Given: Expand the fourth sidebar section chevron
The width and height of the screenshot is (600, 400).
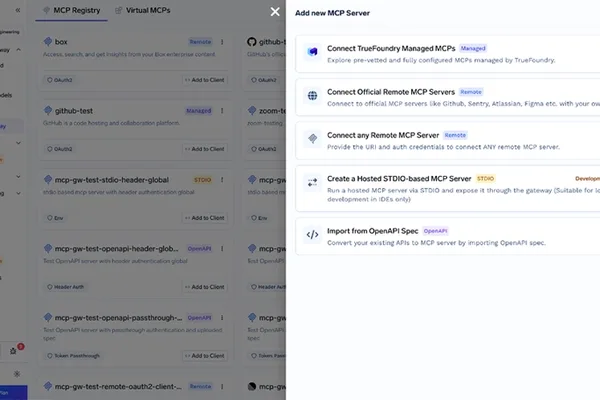Looking at the screenshot, I should click(18, 193).
